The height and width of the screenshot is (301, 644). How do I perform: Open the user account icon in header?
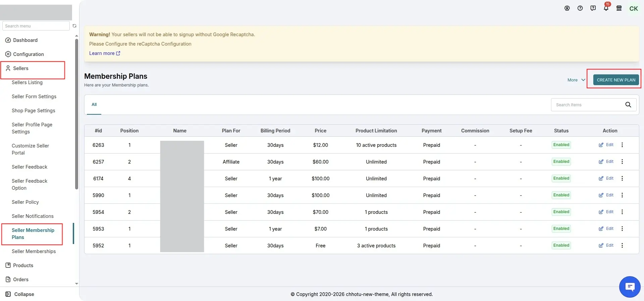[567, 8]
